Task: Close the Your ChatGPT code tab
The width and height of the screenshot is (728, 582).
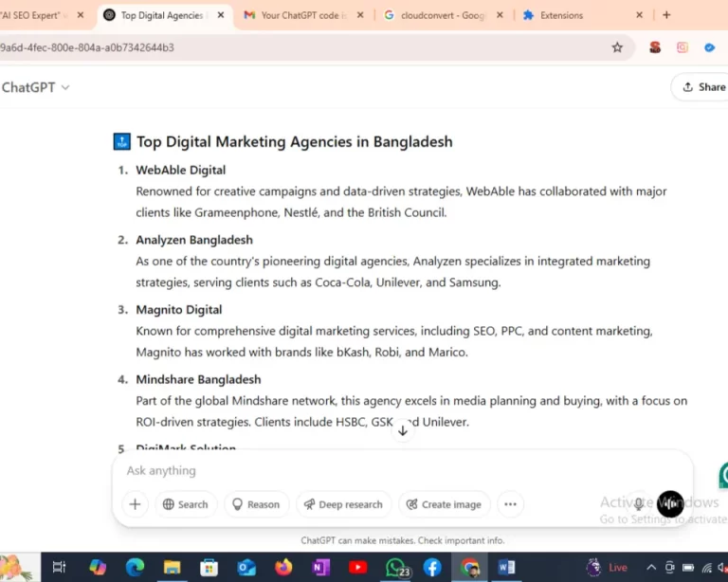Action: click(x=360, y=15)
